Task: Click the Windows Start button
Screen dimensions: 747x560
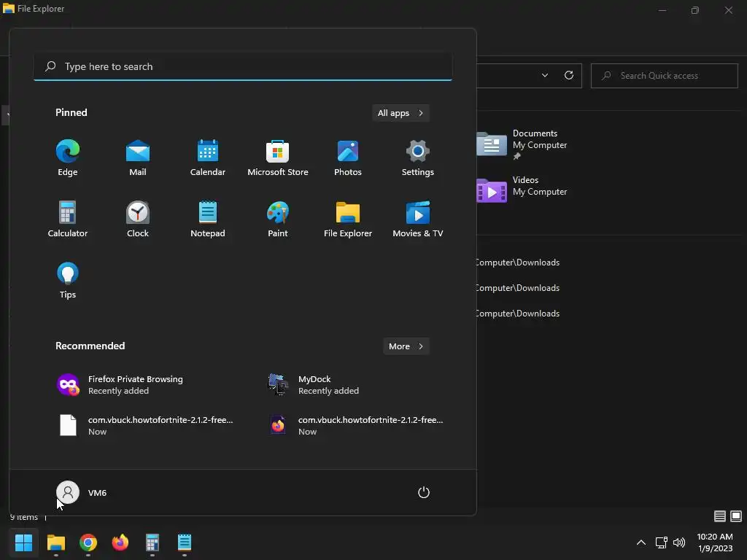Action: tap(24, 542)
